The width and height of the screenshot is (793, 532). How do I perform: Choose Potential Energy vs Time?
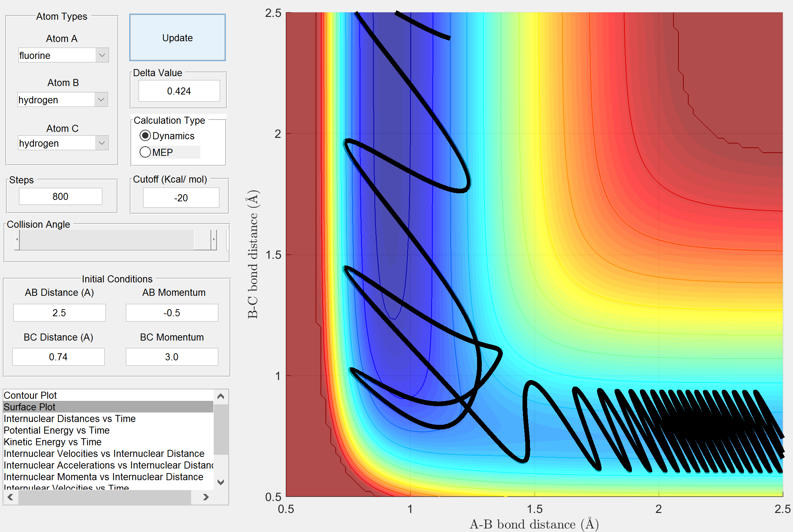(56, 430)
